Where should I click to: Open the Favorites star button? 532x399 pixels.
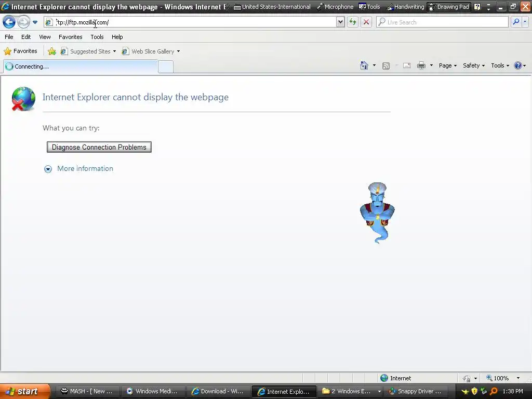click(x=21, y=51)
